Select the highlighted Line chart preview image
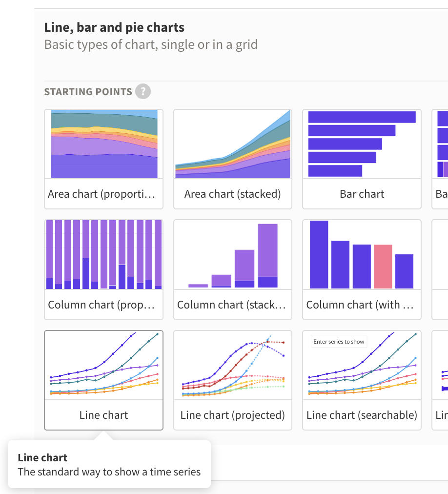 tap(104, 365)
